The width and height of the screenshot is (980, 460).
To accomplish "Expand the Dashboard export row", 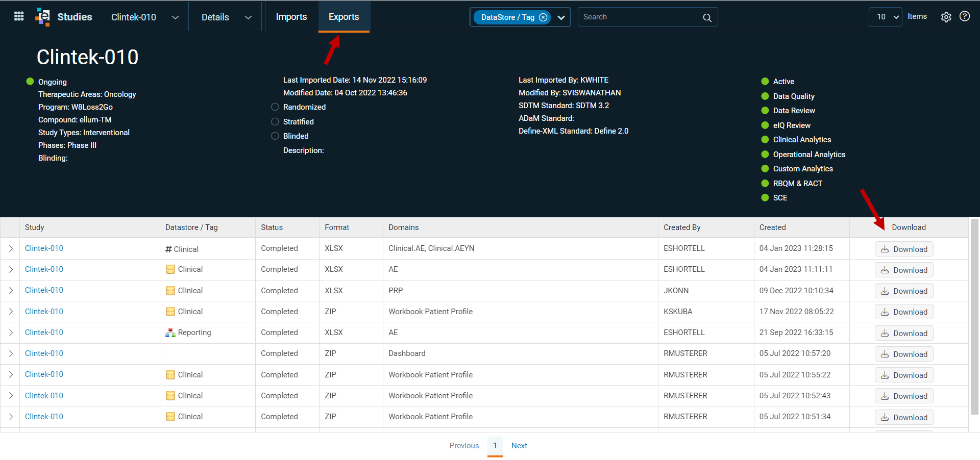I will pos(11,353).
